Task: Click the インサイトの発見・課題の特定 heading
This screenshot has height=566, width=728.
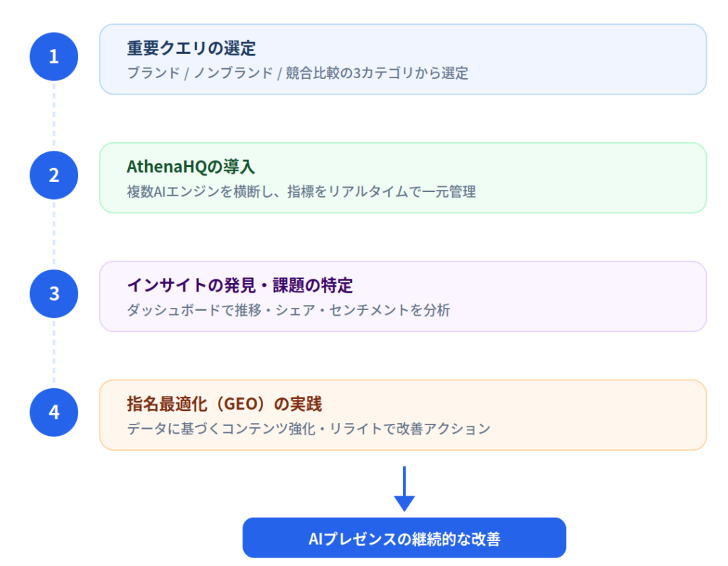Action: (x=240, y=286)
